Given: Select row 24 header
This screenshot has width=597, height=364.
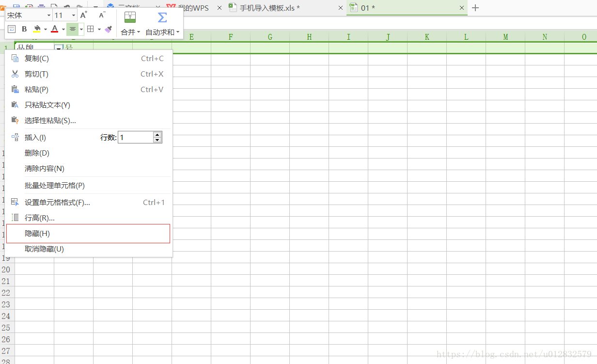Looking at the screenshot, I should [7, 316].
